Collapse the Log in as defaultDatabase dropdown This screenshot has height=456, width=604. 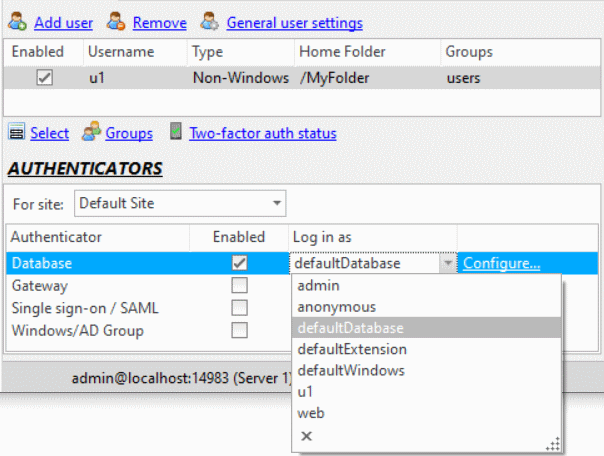pyautogui.click(x=445, y=264)
